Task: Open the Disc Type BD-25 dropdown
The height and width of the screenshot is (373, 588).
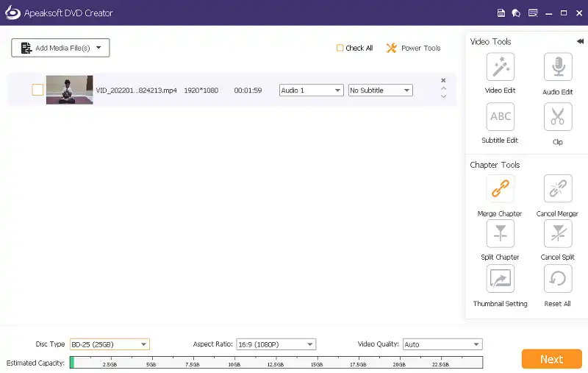Action: coord(110,344)
